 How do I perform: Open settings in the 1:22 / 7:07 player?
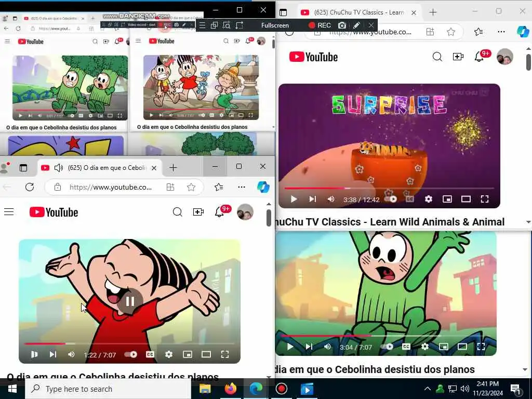169,354
